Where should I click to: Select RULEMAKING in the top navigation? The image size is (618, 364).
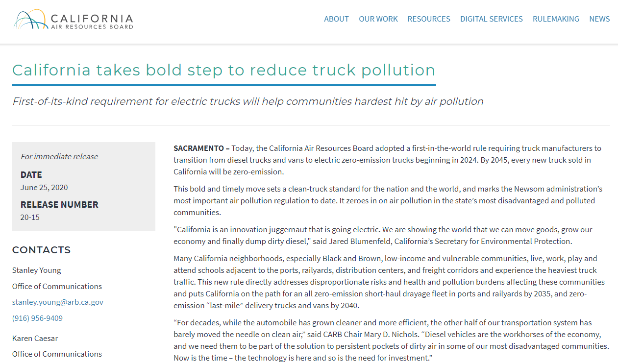pyautogui.click(x=556, y=19)
